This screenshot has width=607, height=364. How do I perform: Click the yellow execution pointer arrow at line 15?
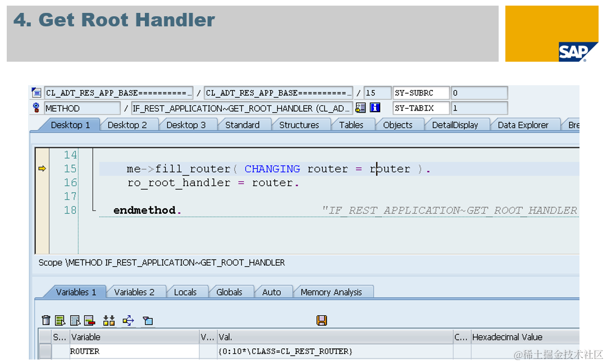point(42,168)
